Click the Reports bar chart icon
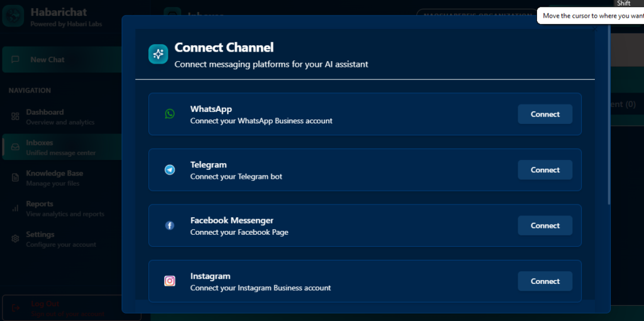The image size is (644, 321). coord(15,208)
